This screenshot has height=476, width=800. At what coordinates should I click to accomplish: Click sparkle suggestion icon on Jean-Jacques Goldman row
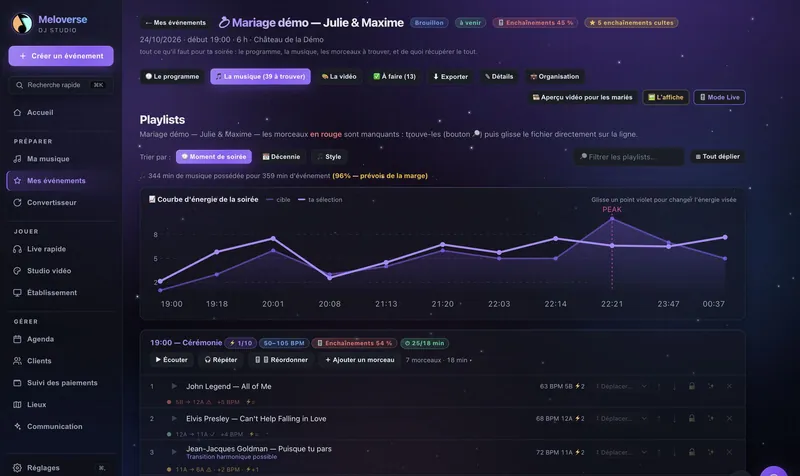[x=711, y=452]
